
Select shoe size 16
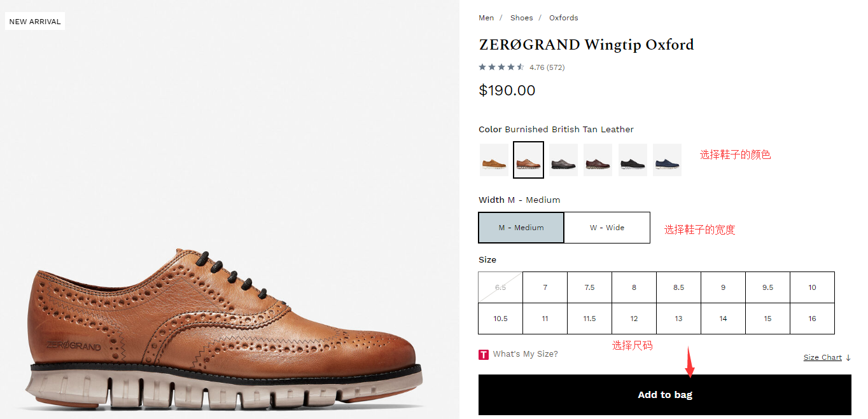pos(812,319)
